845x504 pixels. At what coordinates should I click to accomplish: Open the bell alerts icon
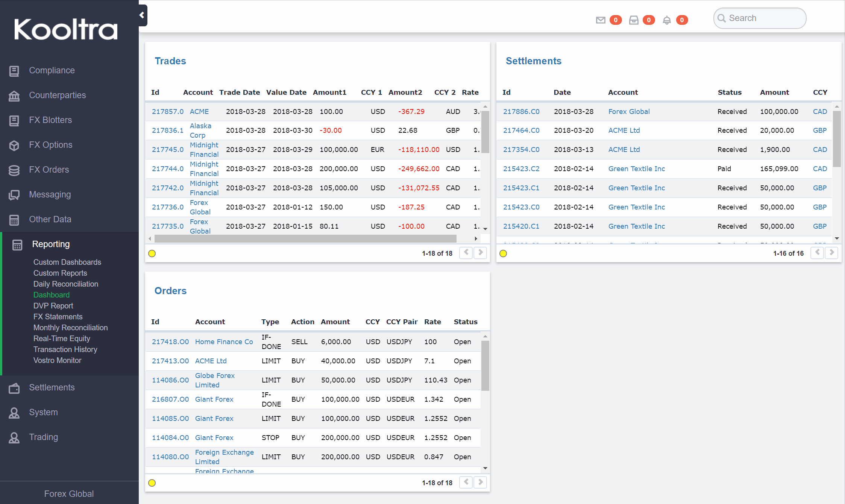click(x=667, y=20)
